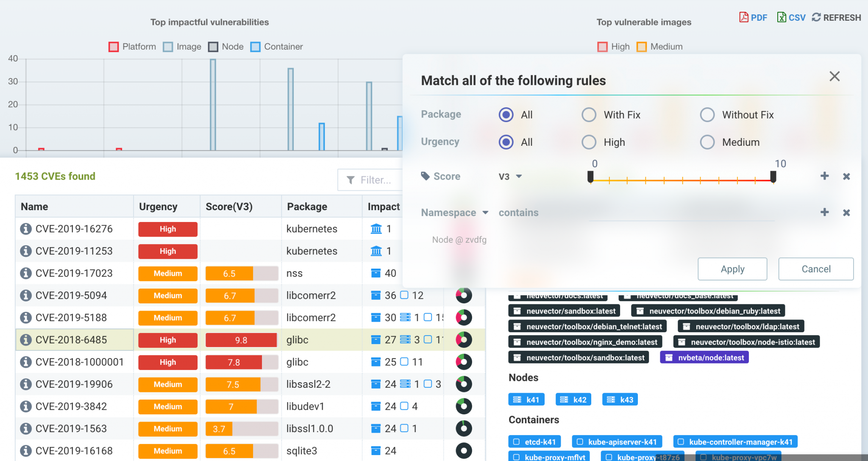Click the container vulnerability icon in chart legend
Image resolution: width=868 pixels, height=461 pixels.
257,47
